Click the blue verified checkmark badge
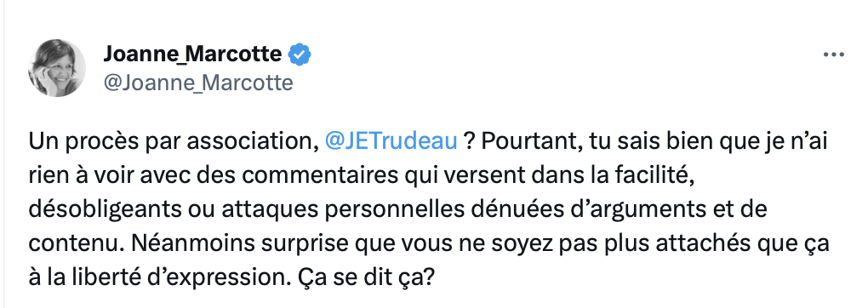 pos(300,54)
